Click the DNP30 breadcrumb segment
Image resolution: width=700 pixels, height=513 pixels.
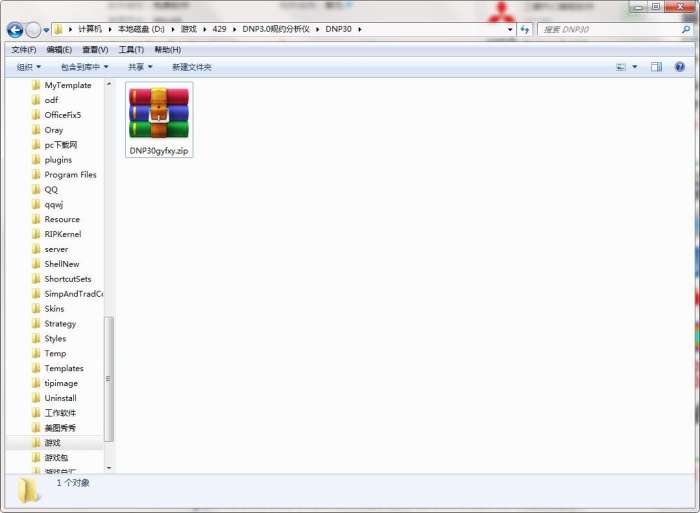tap(338, 29)
